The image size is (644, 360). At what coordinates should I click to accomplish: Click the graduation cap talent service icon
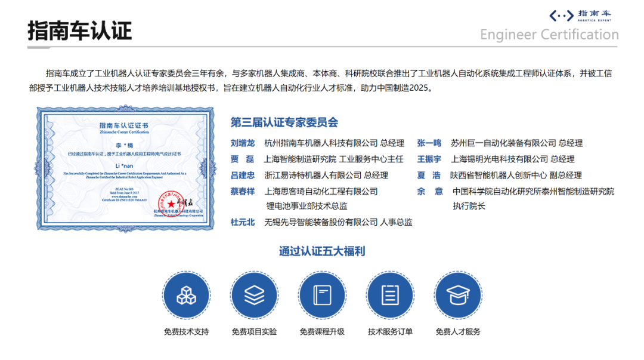pos(458,295)
